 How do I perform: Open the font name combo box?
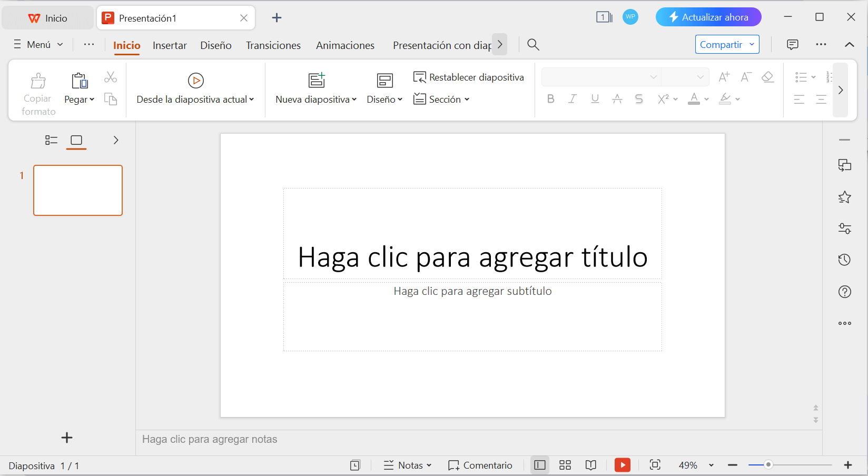(601, 77)
